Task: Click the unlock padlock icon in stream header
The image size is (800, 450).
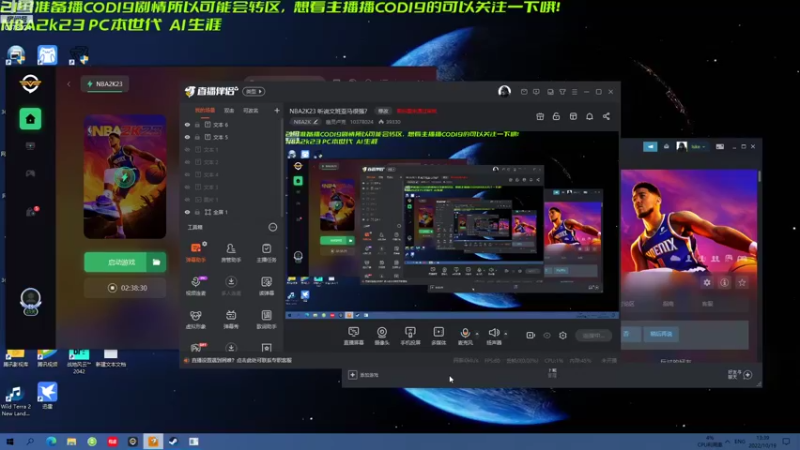Action: click(x=556, y=116)
